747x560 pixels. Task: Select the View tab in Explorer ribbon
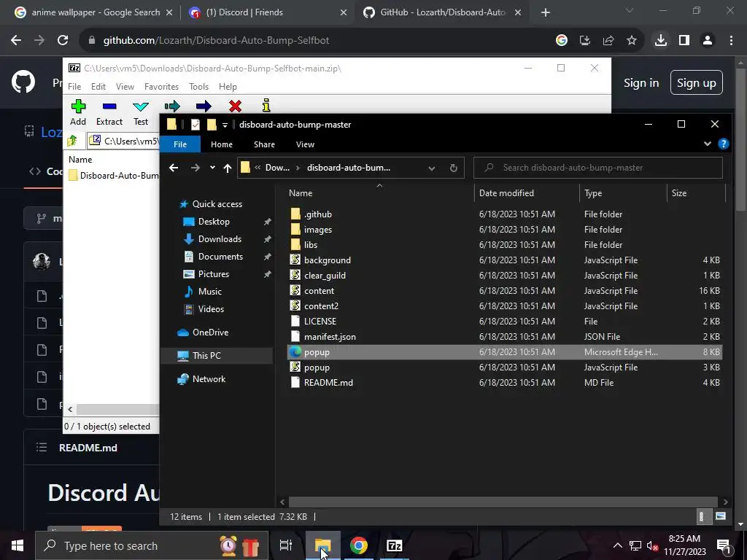pos(305,144)
